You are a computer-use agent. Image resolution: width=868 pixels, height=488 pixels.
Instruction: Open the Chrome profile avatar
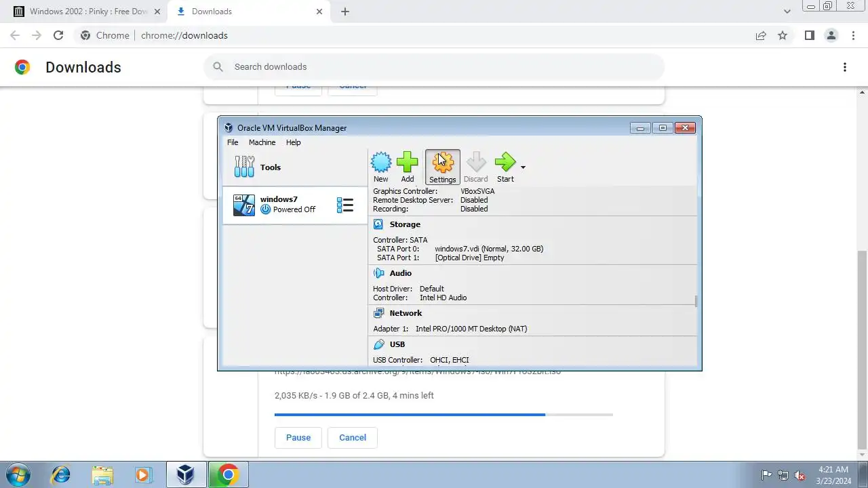[x=831, y=35]
